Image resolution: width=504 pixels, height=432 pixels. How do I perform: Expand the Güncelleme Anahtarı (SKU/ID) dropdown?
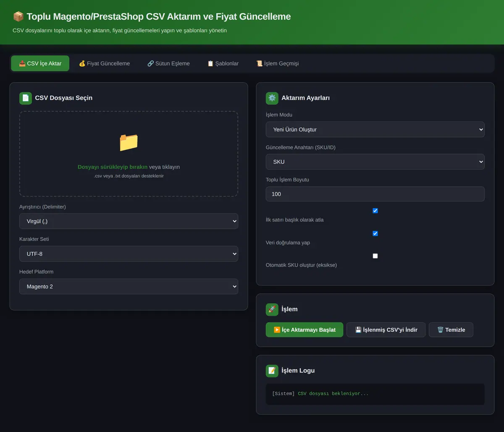click(x=375, y=162)
